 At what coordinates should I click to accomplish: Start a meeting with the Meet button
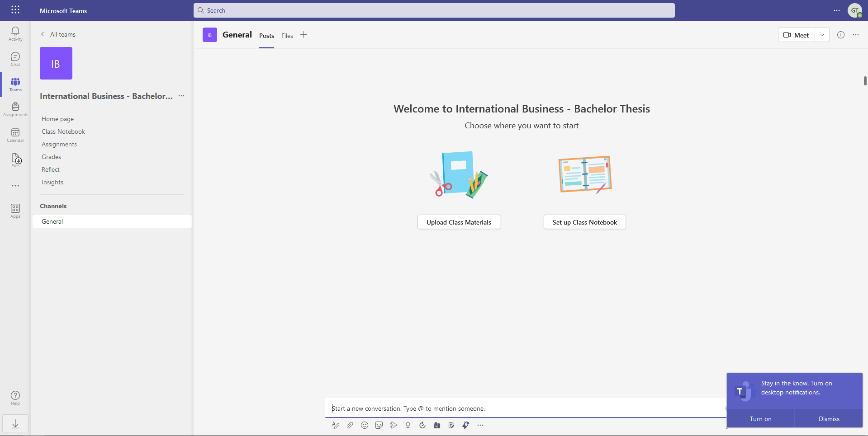click(797, 35)
